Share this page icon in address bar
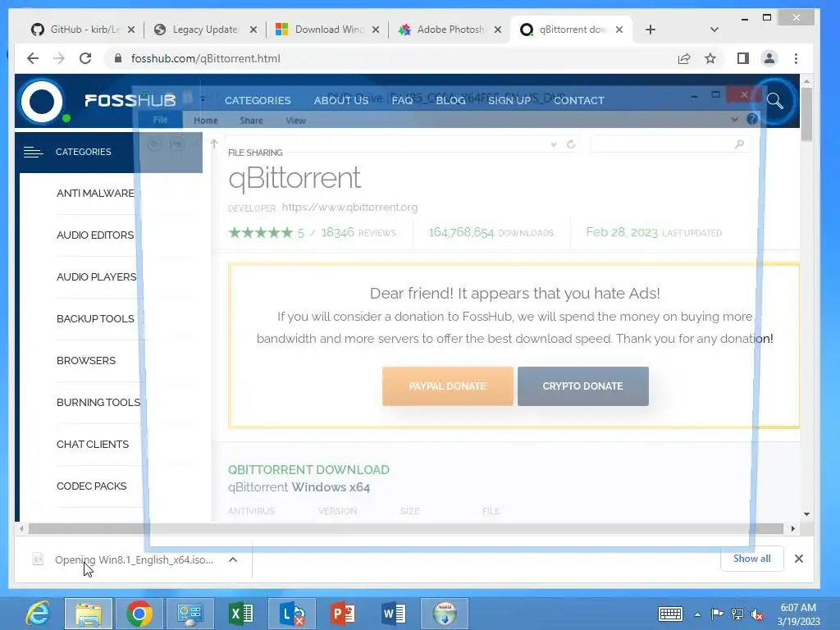This screenshot has width=840, height=630. (x=684, y=58)
